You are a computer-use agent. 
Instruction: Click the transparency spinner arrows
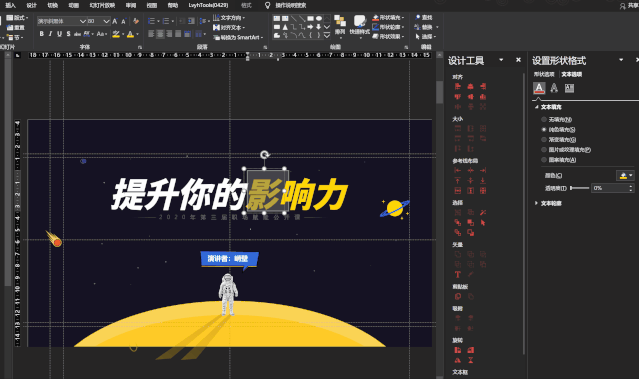coord(631,188)
